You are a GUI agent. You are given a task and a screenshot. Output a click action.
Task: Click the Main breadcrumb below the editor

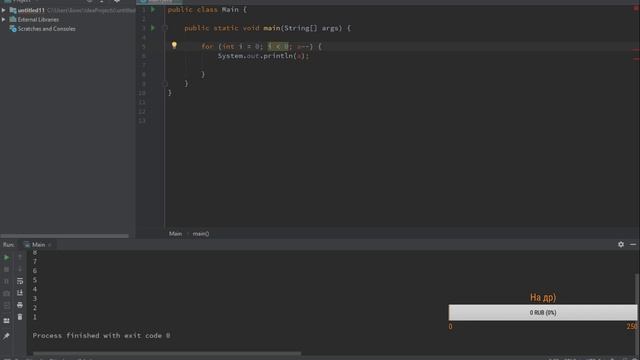[176, 234]
